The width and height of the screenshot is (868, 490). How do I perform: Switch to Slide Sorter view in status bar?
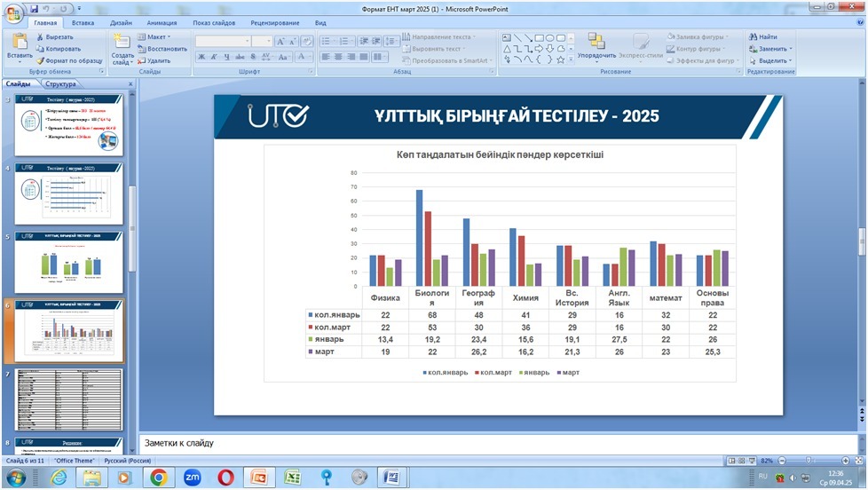click(742, 462)
